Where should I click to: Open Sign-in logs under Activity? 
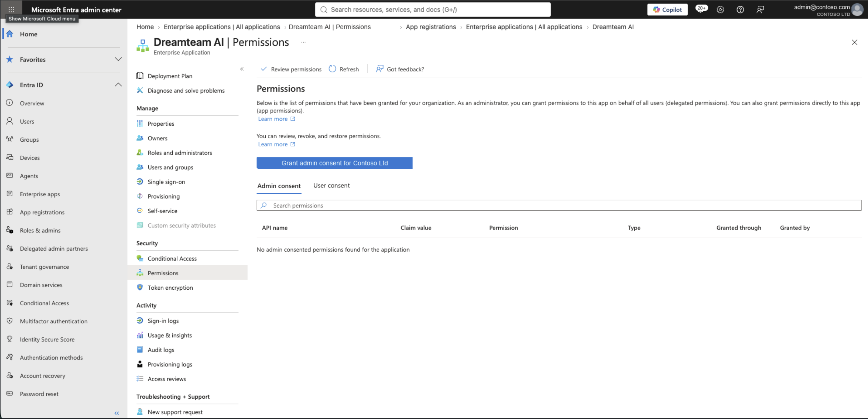pyautogui.click(x=163, y=321)
